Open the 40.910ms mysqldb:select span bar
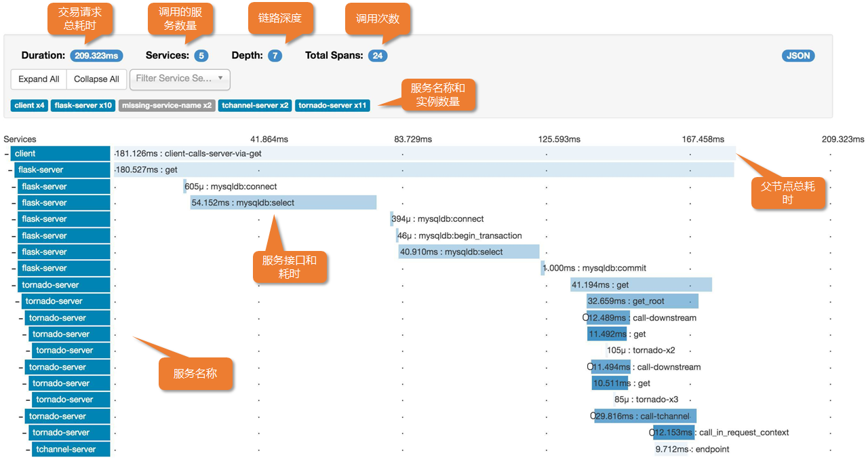Viewport: 868px width, 468px height. (469, 252)
